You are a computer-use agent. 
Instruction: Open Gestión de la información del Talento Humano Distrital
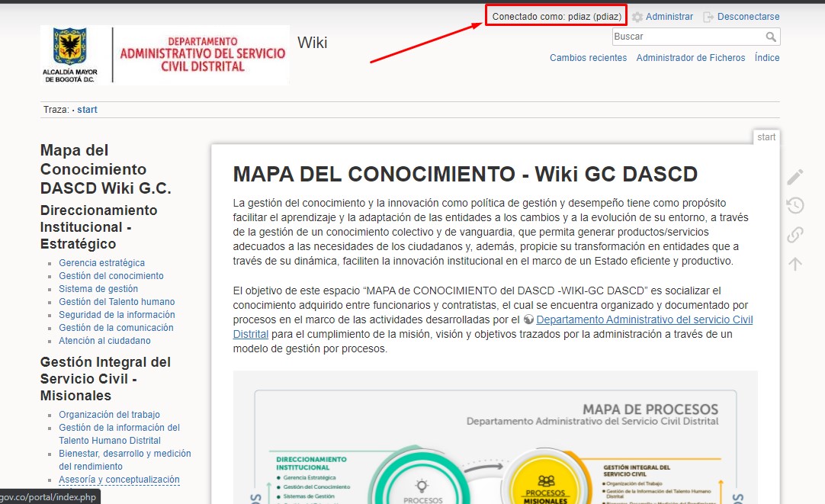(119, 434)
